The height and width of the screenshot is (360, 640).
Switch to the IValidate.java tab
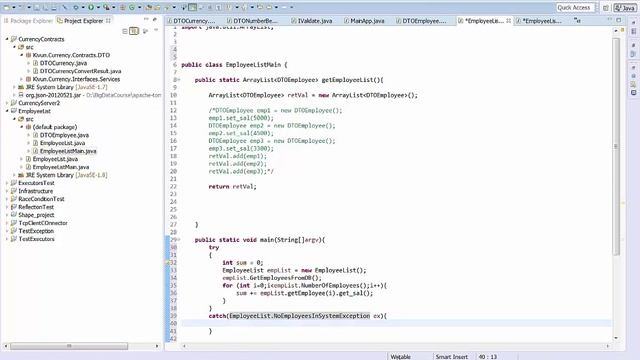pos(311,21)
